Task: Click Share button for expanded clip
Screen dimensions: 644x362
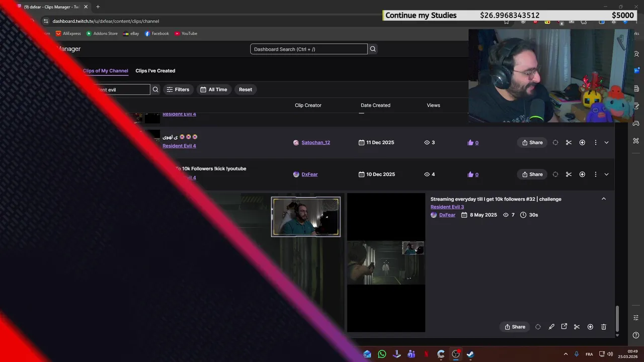Action: 515,327
